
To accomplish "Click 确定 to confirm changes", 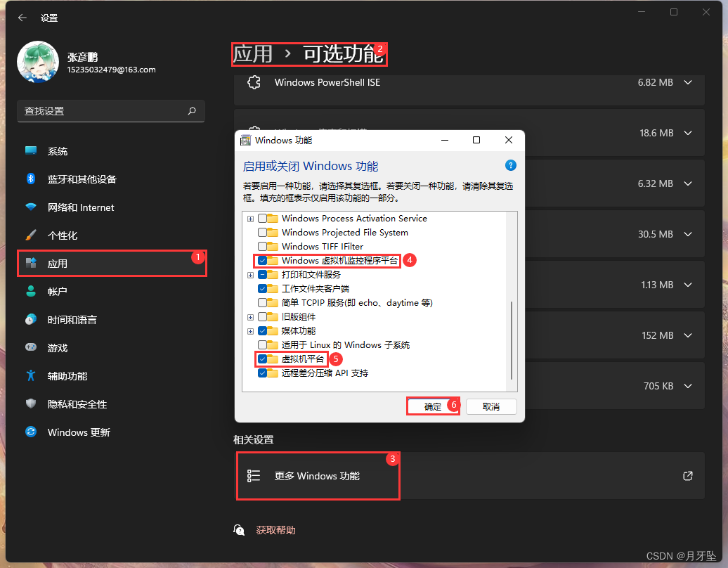I will (x=433, y=406).
